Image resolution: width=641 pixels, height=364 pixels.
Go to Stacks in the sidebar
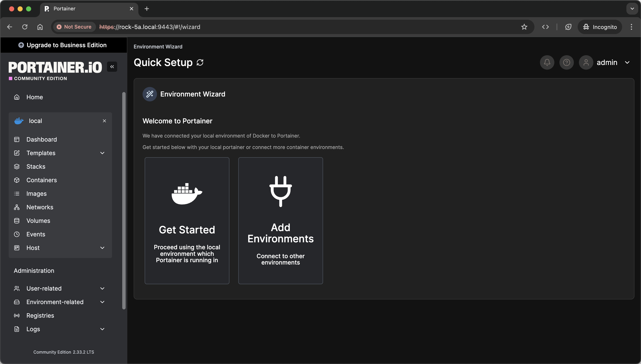pos(36,167)
